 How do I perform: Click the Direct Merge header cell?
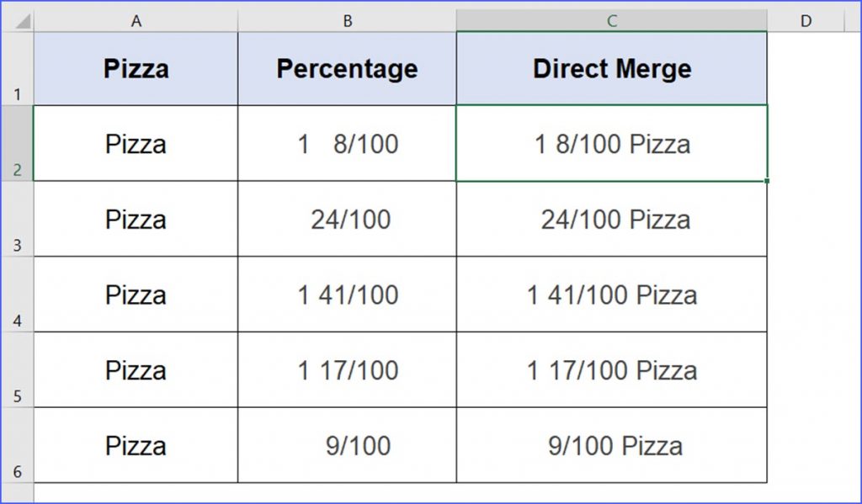[612, 69]
